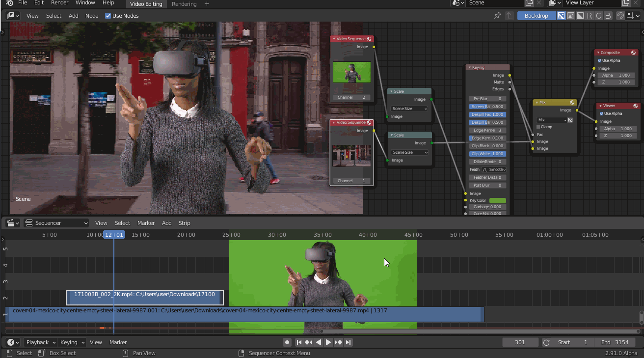The width and height of the screenshot is (644, 358).
Task: Jump to the end frame of playback
Action: point(348,342)
